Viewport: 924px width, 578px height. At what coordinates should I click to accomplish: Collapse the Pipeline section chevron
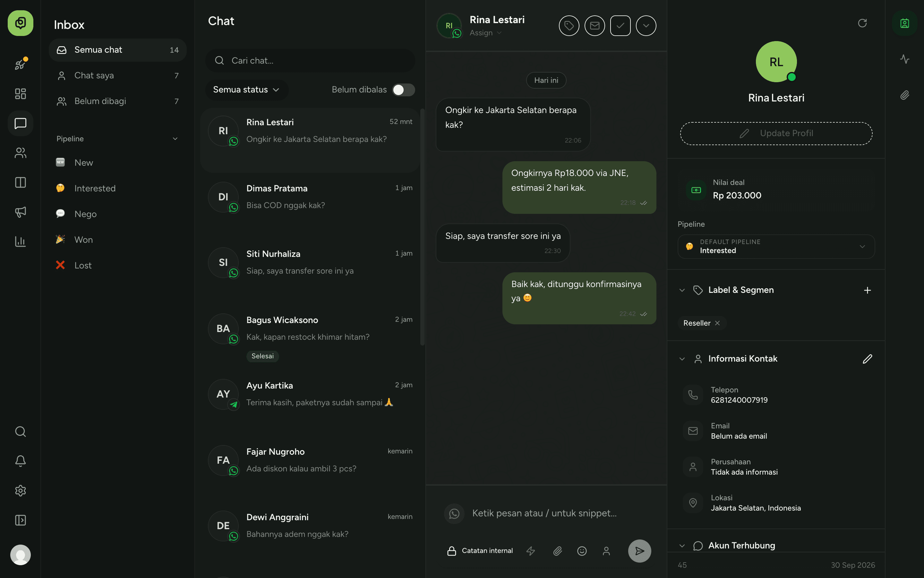[x=175, y=139]
